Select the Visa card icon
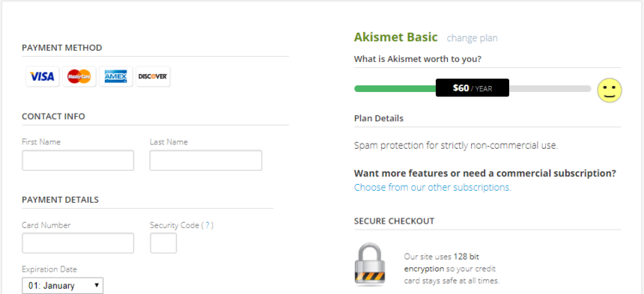Screen dimensions: 644x294 coord(42,76)
